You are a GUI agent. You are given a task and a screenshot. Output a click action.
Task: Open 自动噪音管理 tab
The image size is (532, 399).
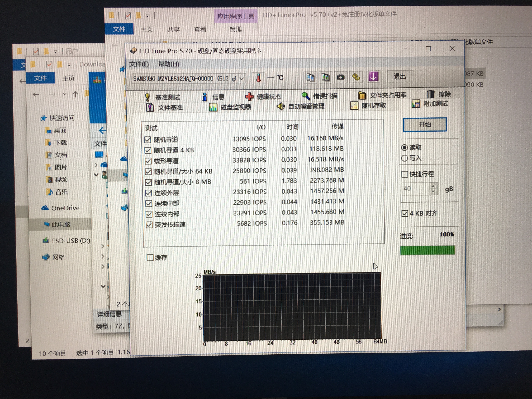pos(300,106)
